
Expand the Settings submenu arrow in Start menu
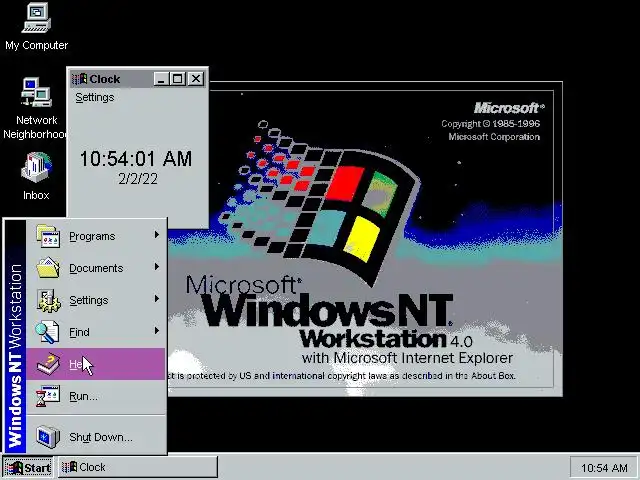click(x=156, y=299)
